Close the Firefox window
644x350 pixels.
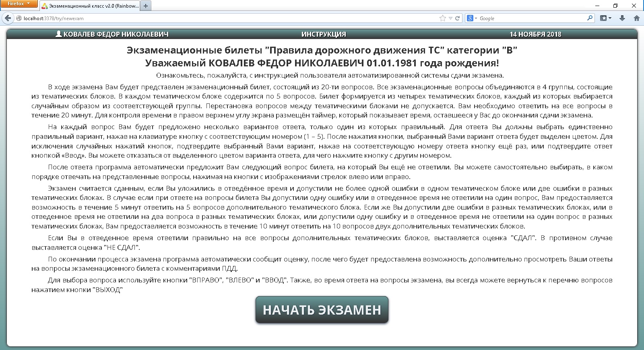634,6
